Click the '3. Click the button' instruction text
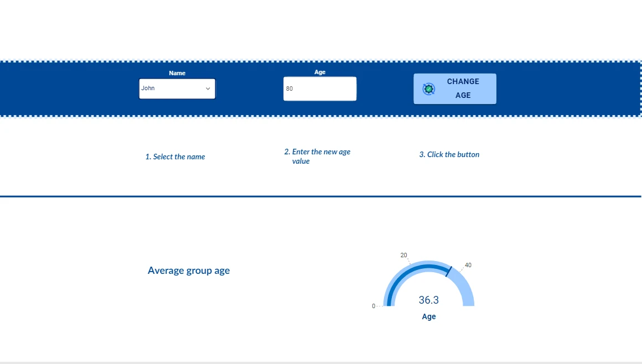Image resolution: width=642 pixels, height=364 pixels. pos(449,154)
